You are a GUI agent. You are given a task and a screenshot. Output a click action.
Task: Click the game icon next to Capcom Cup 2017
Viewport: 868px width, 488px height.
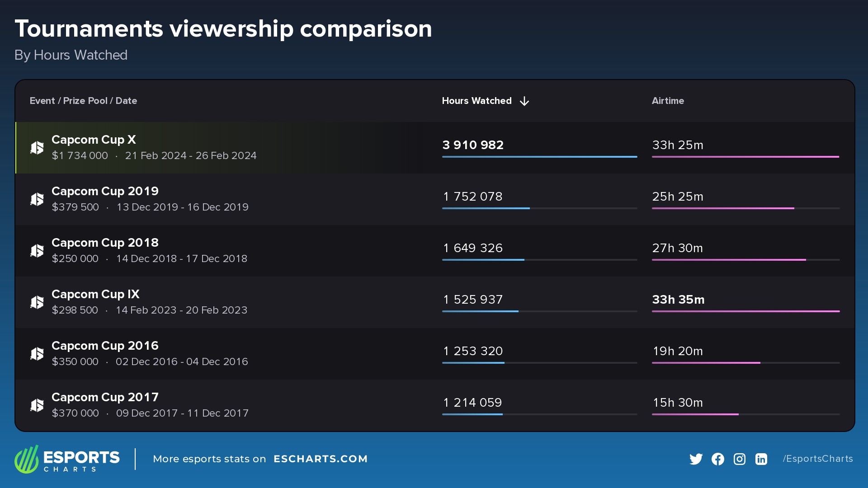point(38,405)
